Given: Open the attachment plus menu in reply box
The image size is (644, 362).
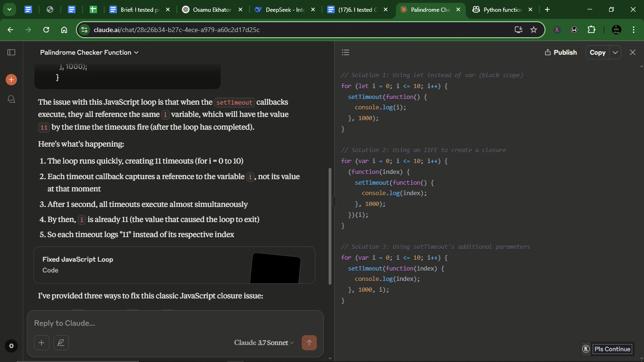Looking at the screenshot, I should 41,343.
